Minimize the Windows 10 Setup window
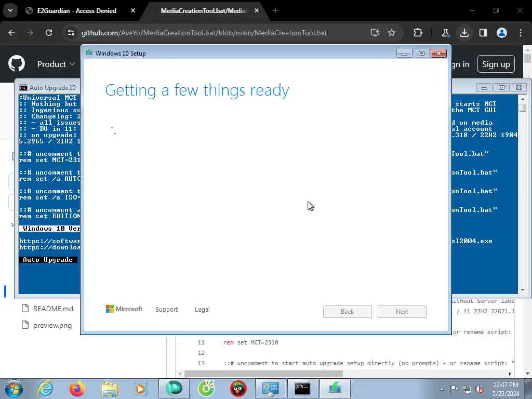This screenshot has width=532, height=399. coord(404,54)
